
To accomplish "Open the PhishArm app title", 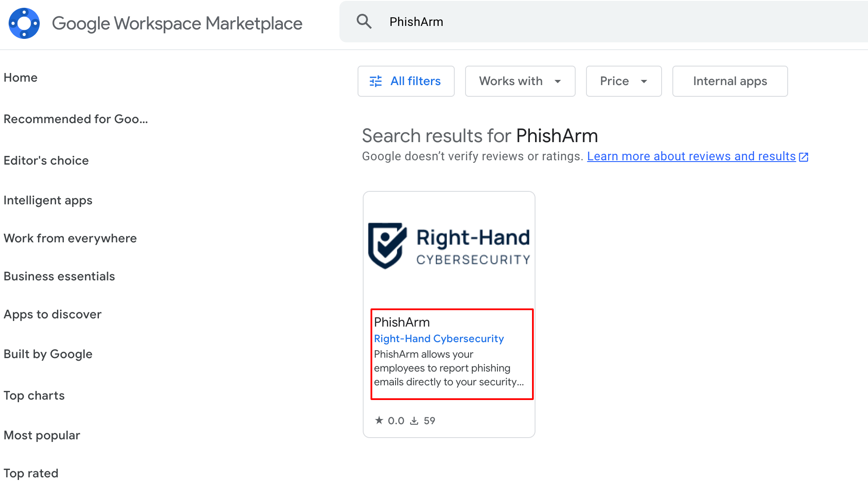I will pyautogui.click(x=402, y=322).
